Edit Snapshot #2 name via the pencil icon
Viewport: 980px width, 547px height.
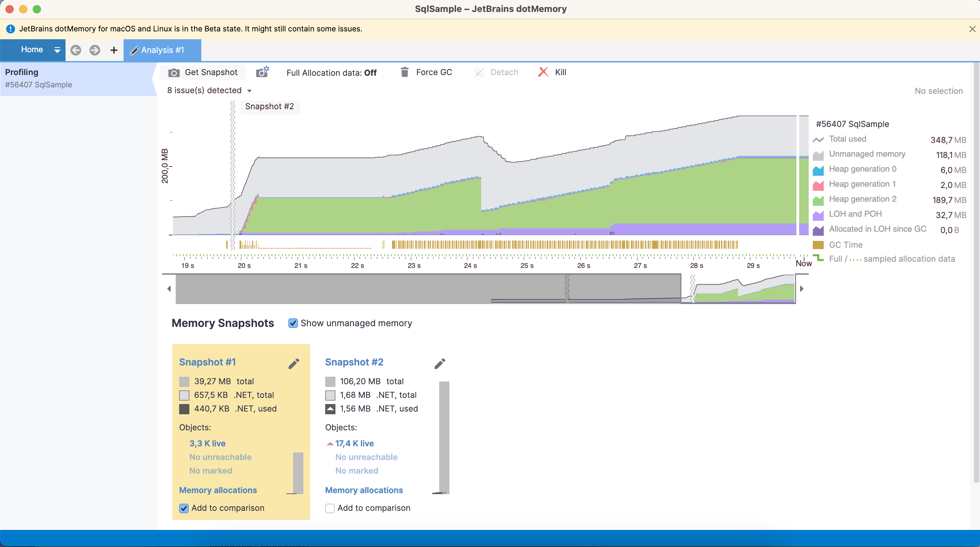(439, 364)
